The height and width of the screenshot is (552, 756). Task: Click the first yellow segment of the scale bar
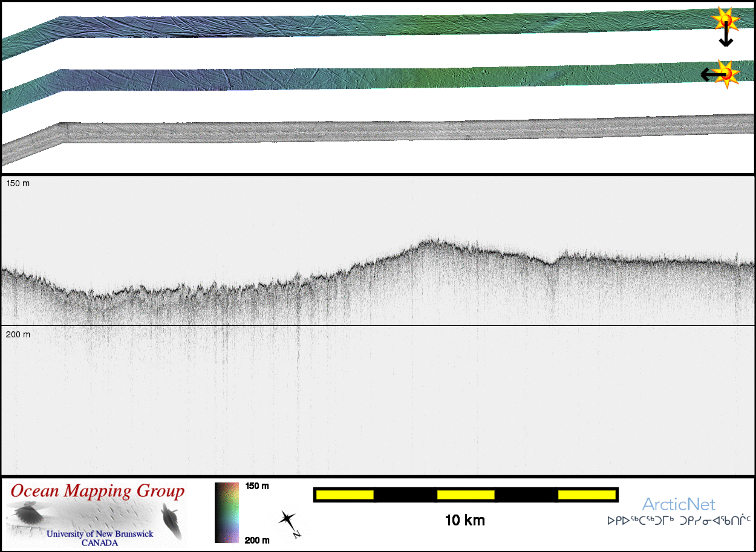tap(344, 495)
